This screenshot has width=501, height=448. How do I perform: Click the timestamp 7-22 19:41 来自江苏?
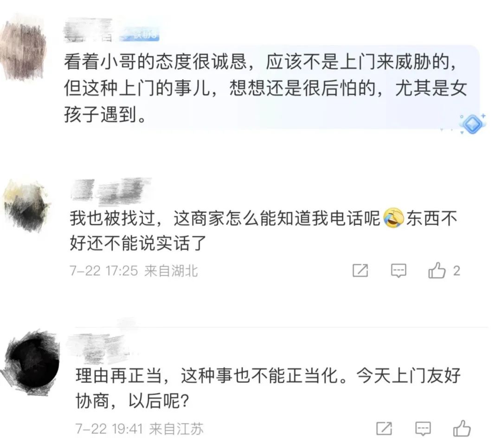139,429
